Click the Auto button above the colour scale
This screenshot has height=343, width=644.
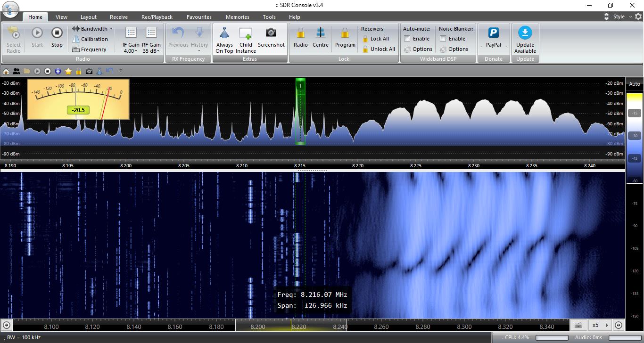pyautogui.click(x=635, y=84)
